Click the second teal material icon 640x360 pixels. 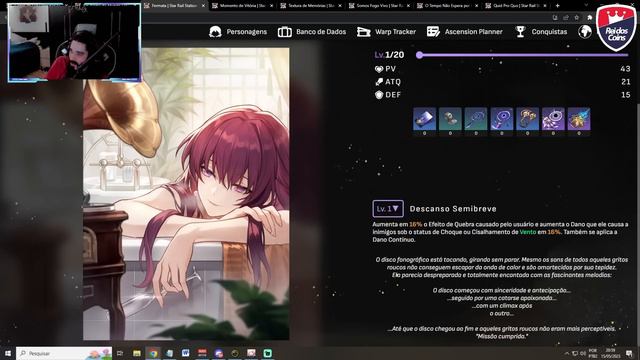tap(450, 119)
